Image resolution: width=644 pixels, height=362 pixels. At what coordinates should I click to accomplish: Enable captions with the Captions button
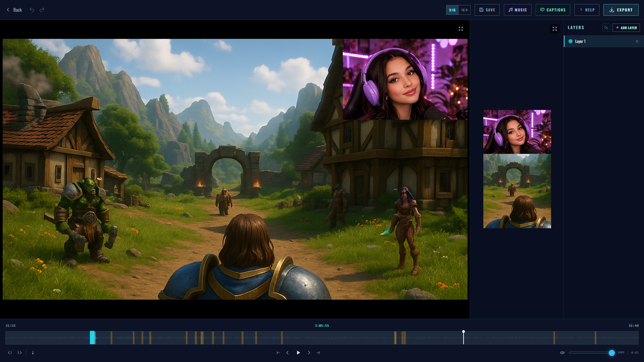click(x=553, y=10)
